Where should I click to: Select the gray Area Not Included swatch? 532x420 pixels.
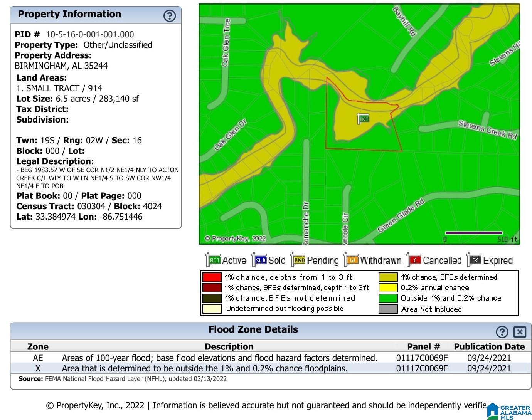(x=388, y=309)
